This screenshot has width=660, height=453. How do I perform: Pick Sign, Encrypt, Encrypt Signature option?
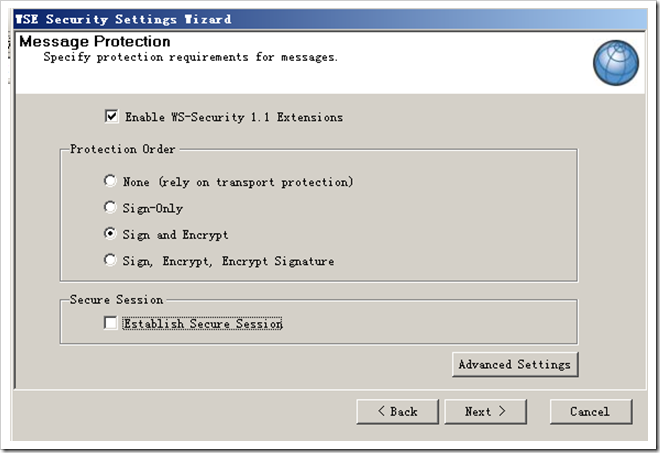tap(110, 261)
